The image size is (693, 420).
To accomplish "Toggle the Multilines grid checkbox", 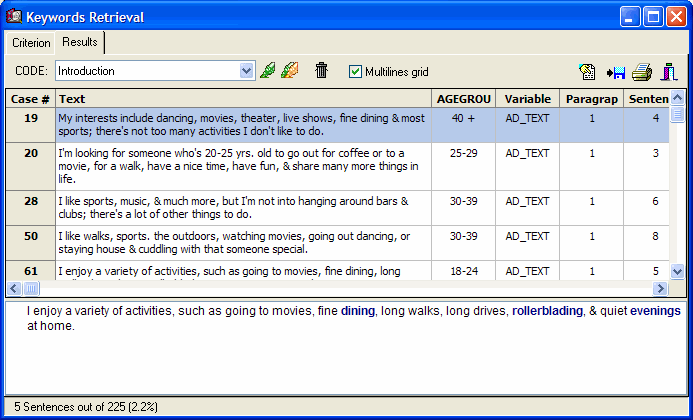I will [355, 72].
